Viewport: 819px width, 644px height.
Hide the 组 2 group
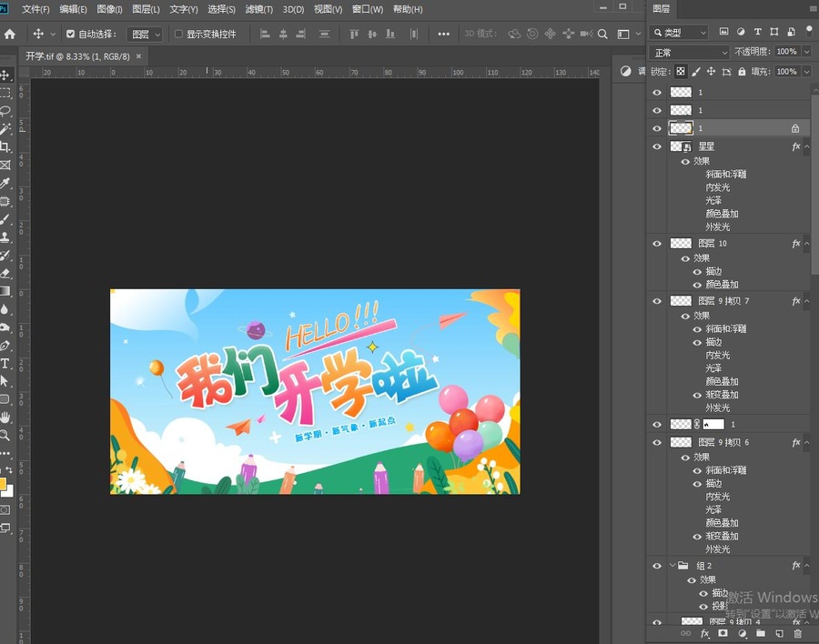tap(657, 566)
